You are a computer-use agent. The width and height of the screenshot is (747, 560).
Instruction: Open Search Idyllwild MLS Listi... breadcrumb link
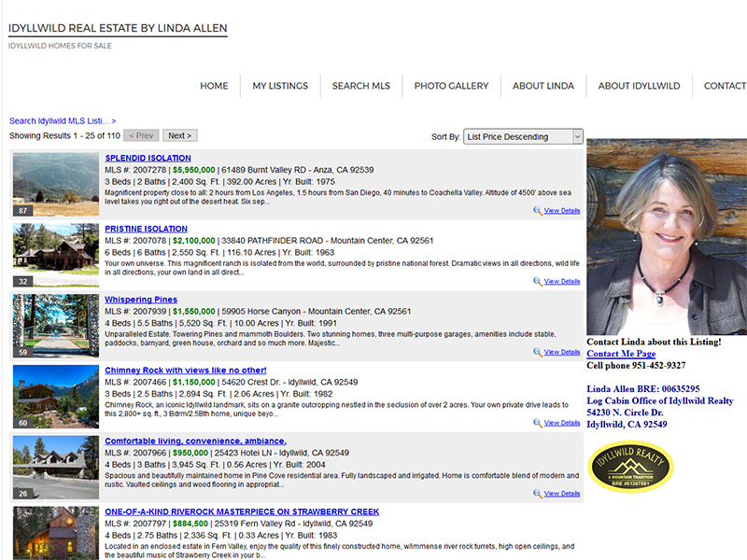pos(63,121)
